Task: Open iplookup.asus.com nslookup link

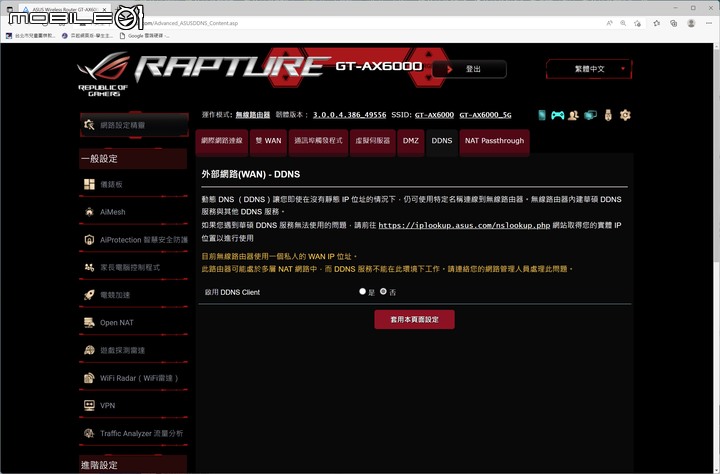Action: click(464, 225)
